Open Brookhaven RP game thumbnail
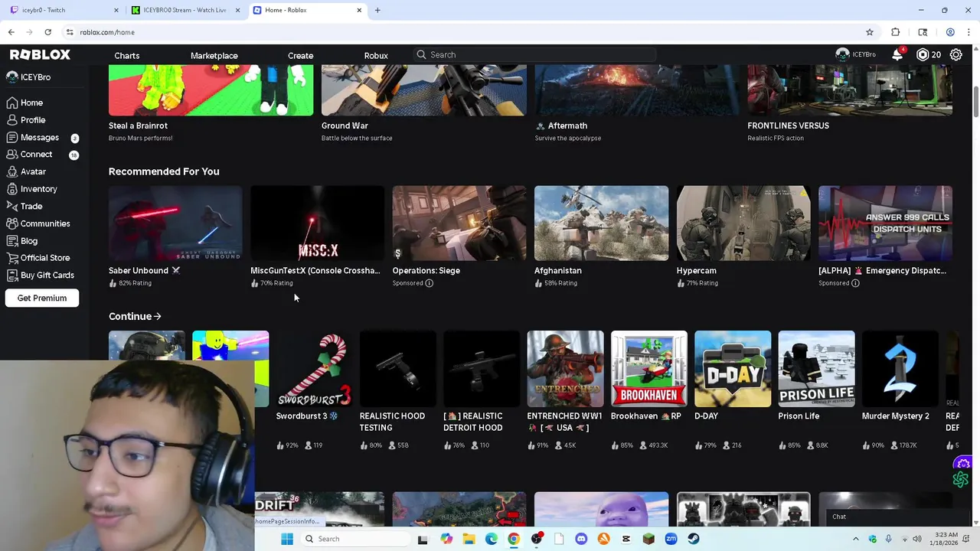Screen dimensions: 980x551 click(x=649, y=369)
